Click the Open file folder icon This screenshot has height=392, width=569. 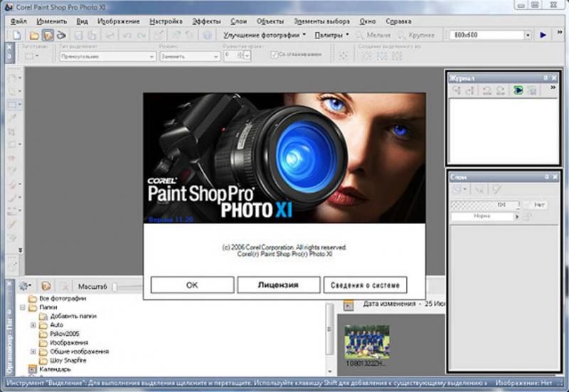34,34
